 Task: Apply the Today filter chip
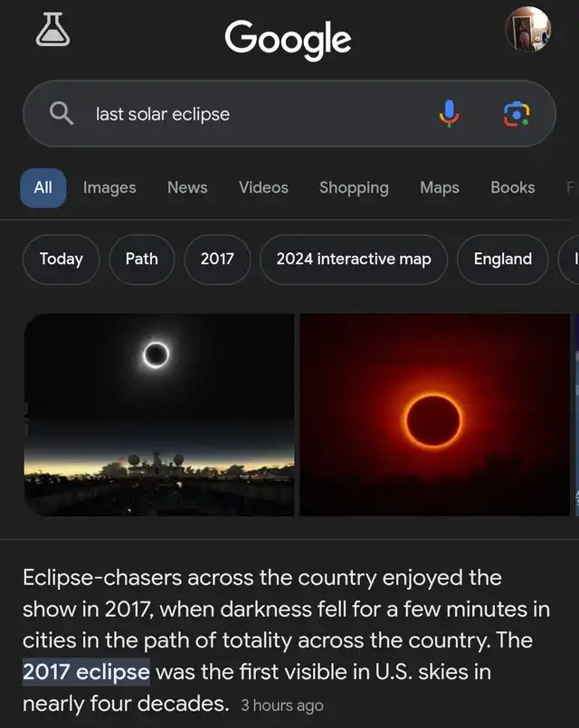pos(62,259)
